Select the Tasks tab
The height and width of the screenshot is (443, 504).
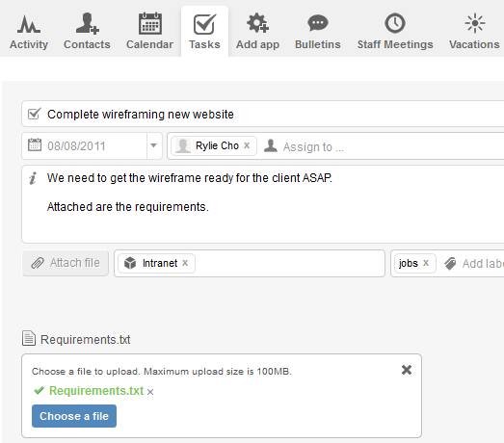(x=204, y=31)
